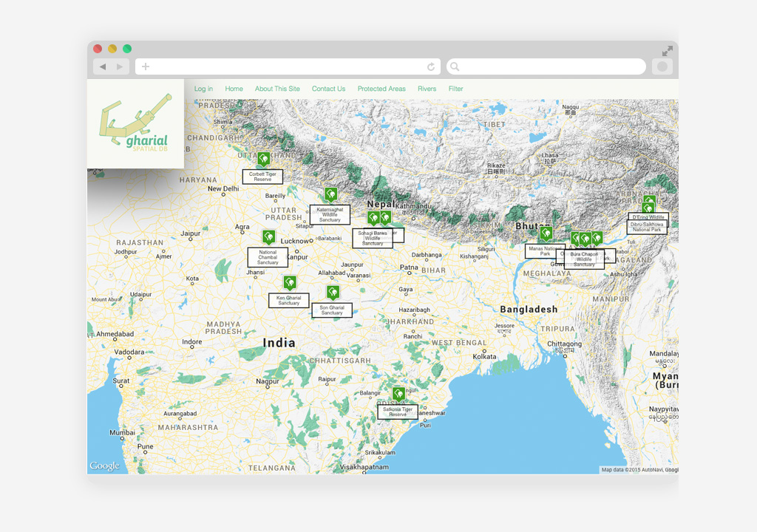Viewport: 757px width, 532px height.
Task: Click the Ken Gharial Sanctuary label
Action: [289, 300]
